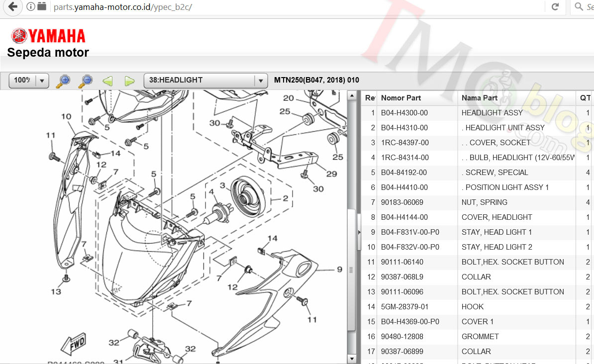Select the STAY, HEAD LIGHT 2 row
Screen dimensions: 594x364
477,247
